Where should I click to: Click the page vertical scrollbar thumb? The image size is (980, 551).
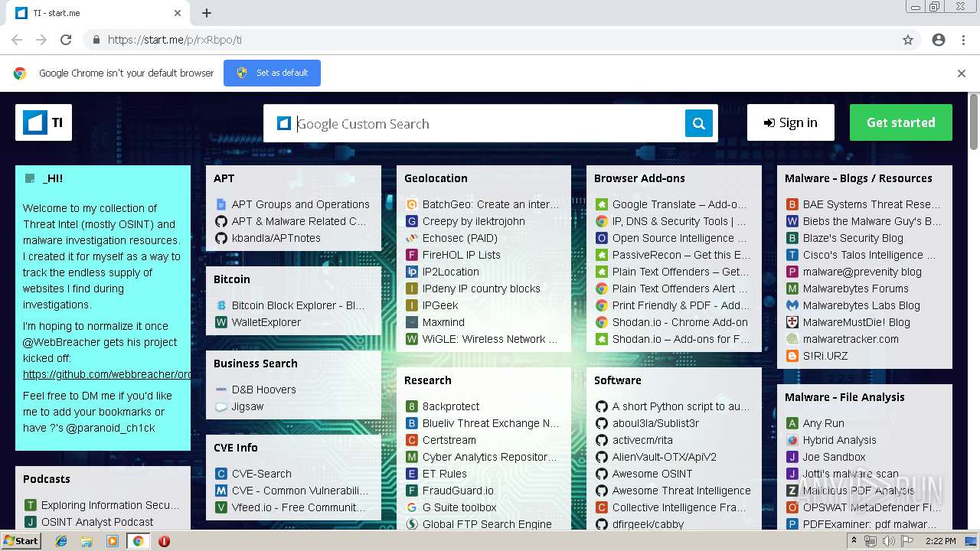(974, 122)
